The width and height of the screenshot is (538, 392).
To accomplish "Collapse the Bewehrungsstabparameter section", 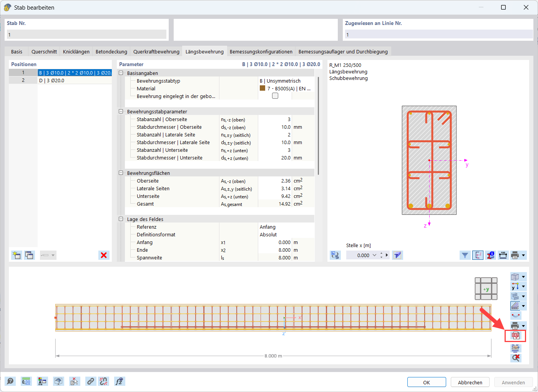I will [121, 111].
